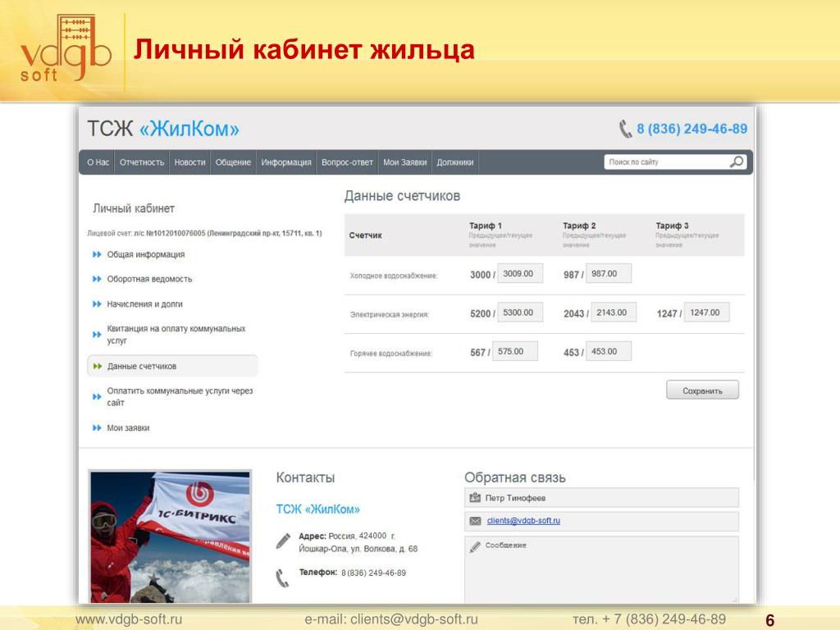Open Мои заявки sidebar link
The width and height of the screenshot is (840, 630).
128,427
